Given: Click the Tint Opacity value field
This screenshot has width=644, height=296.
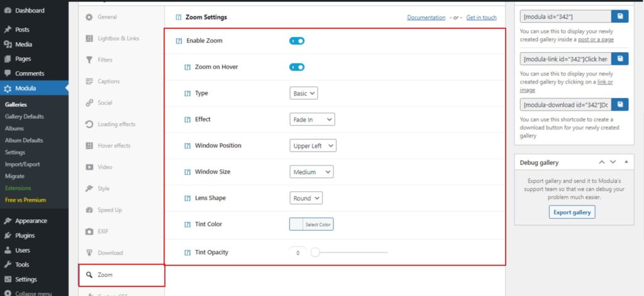Looking at the screenshot, I should (x=297, y=253).
